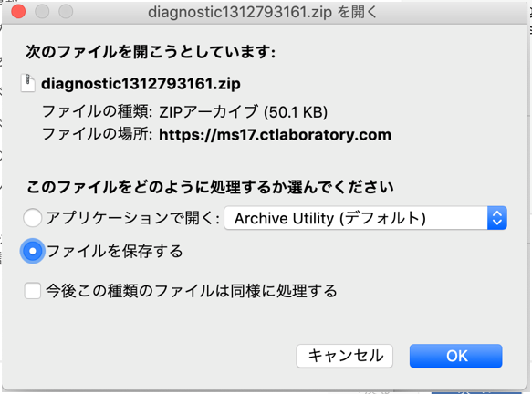Click the このファイルをどのように処理するか heading
The height and width of the screenshot is (394, 532).
click(210, 187)
